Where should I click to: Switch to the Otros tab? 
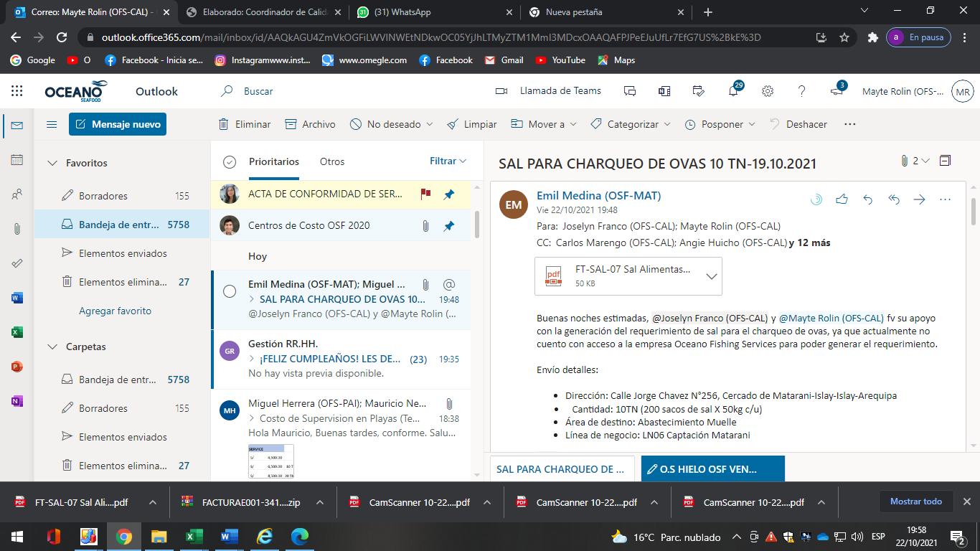[x=332, y=162]
